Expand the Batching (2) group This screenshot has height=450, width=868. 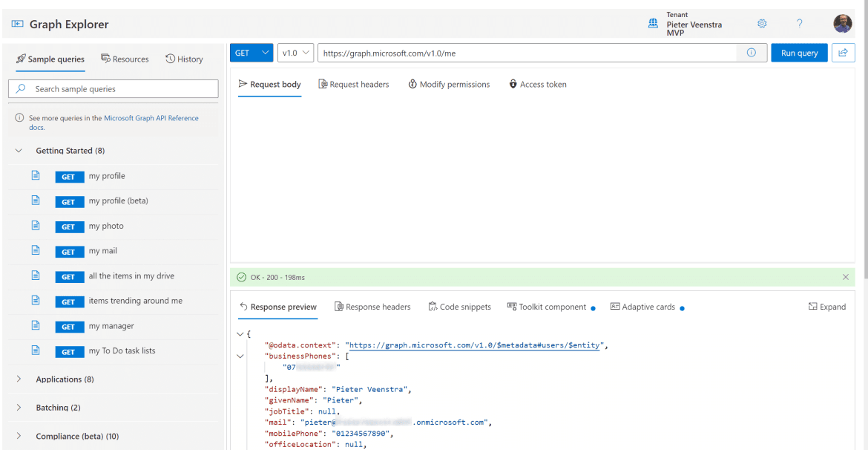point(19,408)
